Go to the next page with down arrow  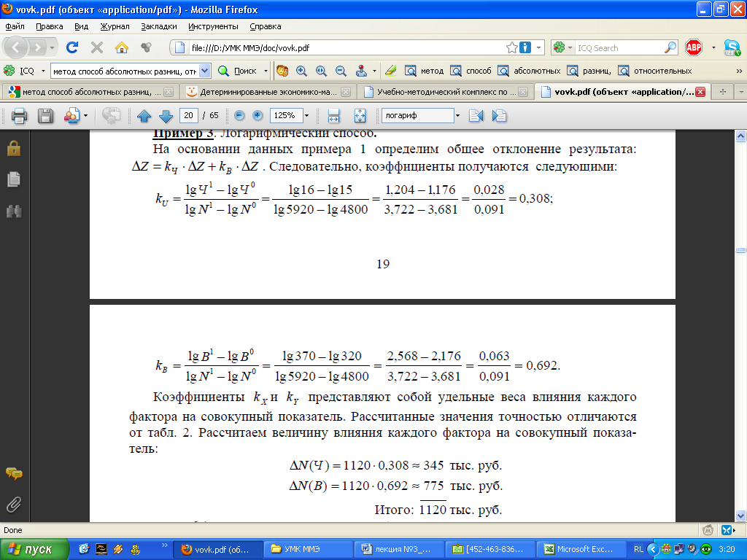pyautogui.click(x=166, y=116)
